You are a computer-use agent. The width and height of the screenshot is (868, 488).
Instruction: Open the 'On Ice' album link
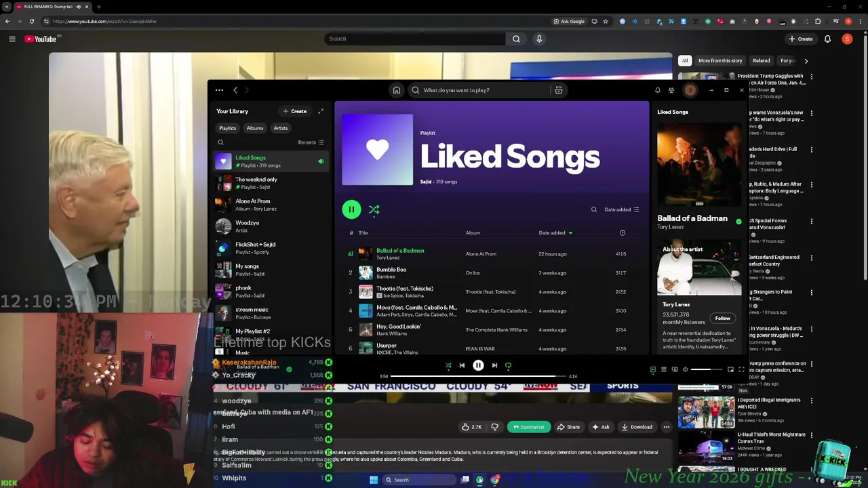473,273
